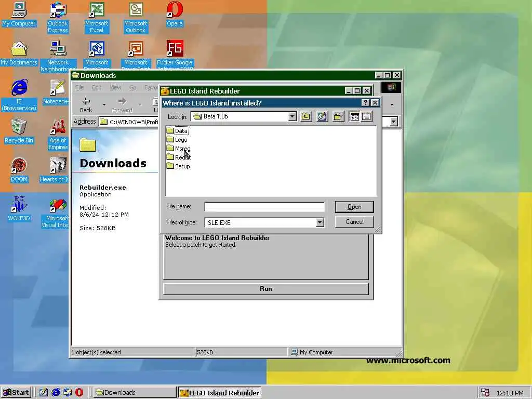
Task: Select IE (Browservice) desktop icon
Action: [19, 96]
